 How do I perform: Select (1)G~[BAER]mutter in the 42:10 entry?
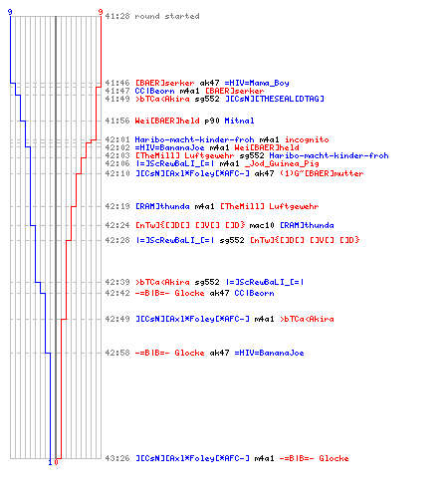(322, 173)
